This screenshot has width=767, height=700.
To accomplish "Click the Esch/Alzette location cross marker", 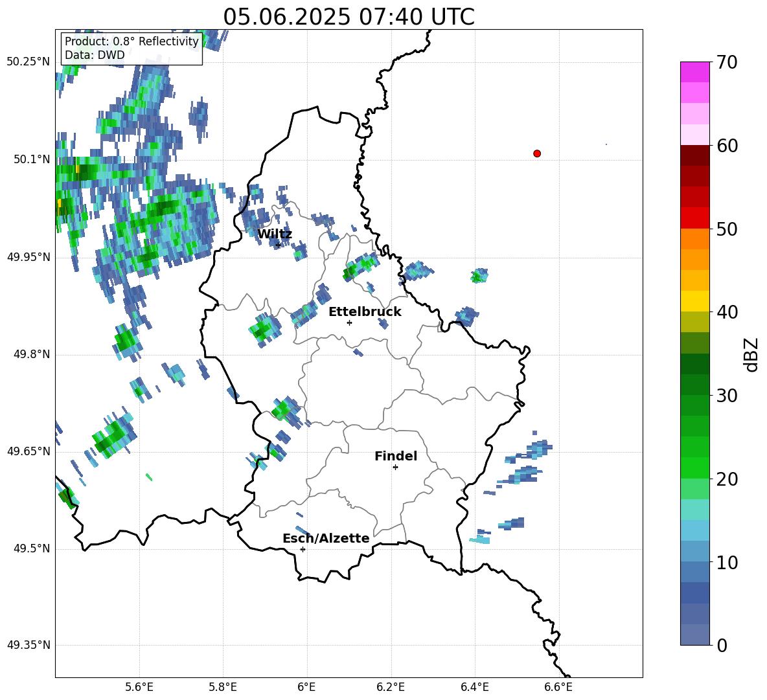I will (303, 549).
